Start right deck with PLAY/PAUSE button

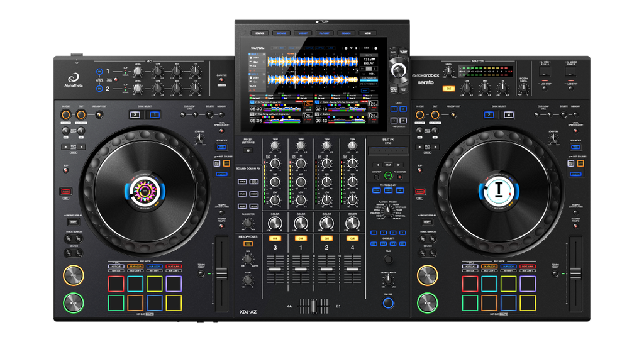427,302
